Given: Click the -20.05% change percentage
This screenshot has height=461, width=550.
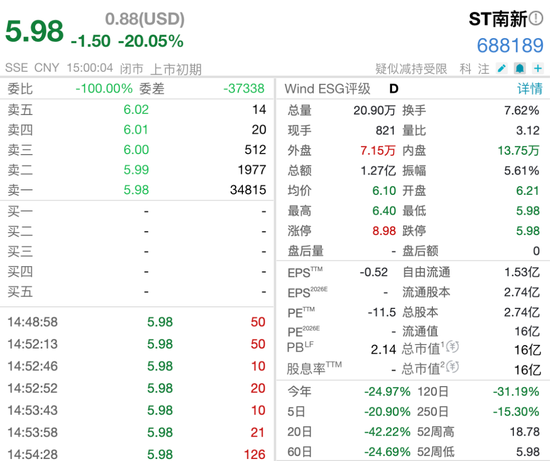Looking at the screenshot, I should click(151, 41).
